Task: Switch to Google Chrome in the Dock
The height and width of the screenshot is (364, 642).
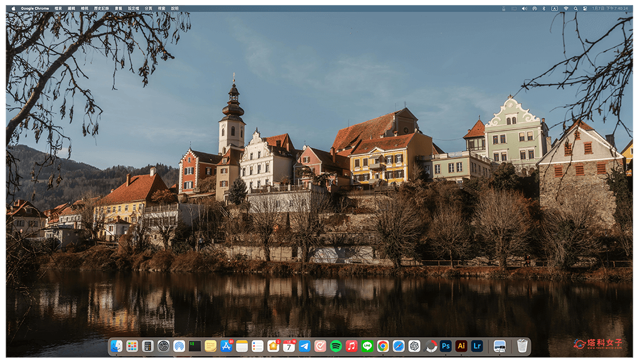Action: 383,346
